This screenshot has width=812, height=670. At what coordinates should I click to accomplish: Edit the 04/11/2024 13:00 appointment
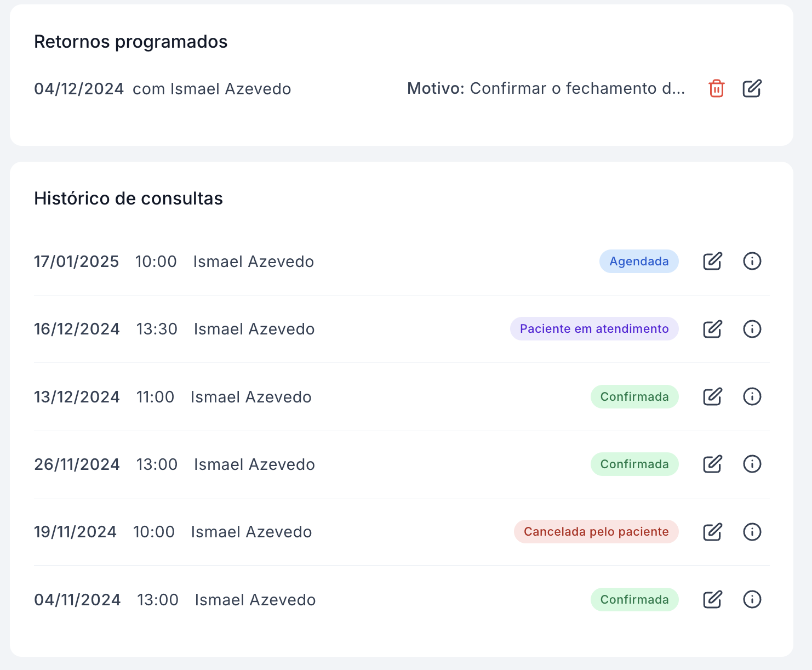click(x=712, y=600)
